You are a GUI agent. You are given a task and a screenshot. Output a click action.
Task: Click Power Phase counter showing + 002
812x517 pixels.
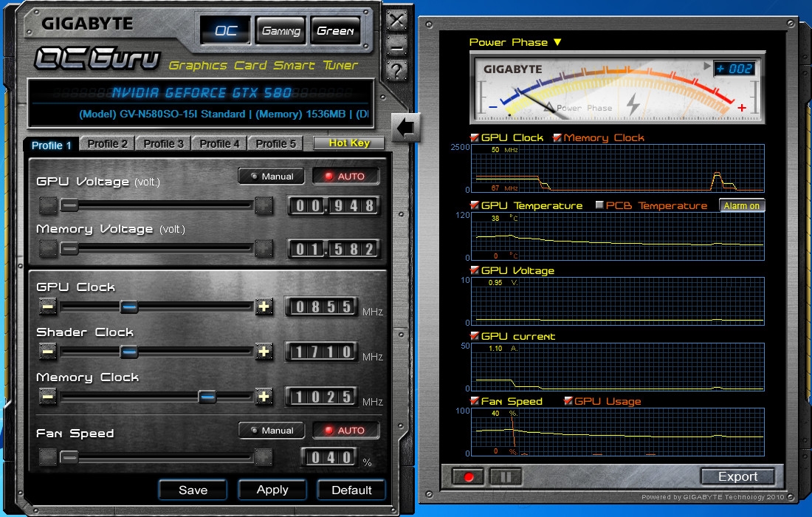pos(734,69)
